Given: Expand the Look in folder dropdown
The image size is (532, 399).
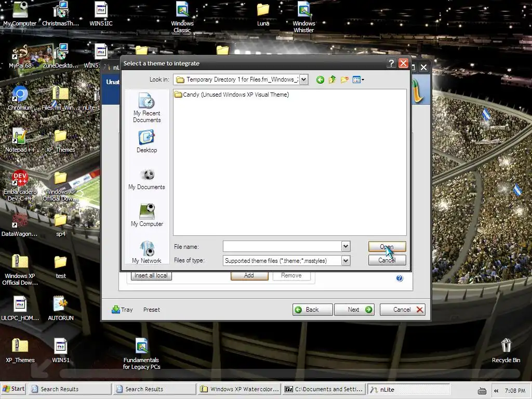Looking at the screenshot, I should pyautogui.click(x=304, y=79).
